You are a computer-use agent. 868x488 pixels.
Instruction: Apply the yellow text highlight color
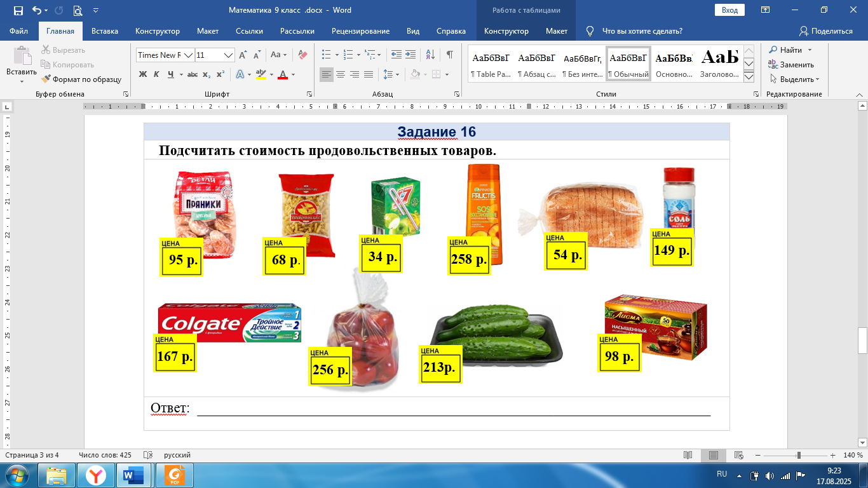261,75
